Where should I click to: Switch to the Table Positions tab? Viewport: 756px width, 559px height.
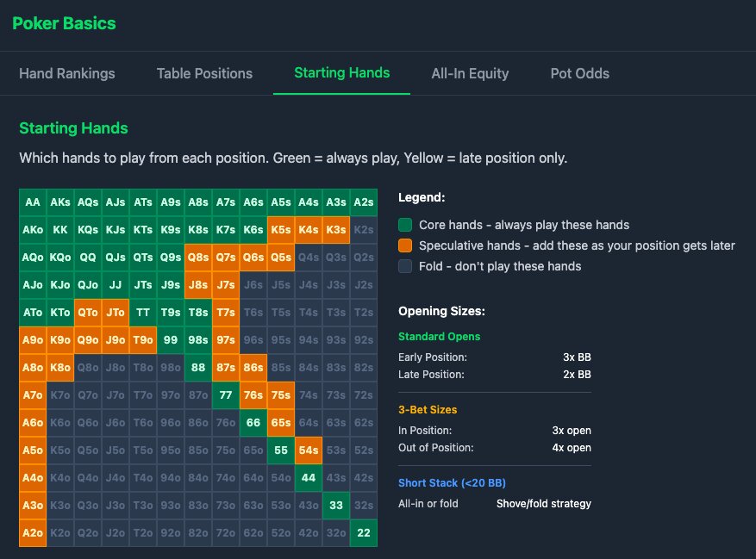click(204, 73)
